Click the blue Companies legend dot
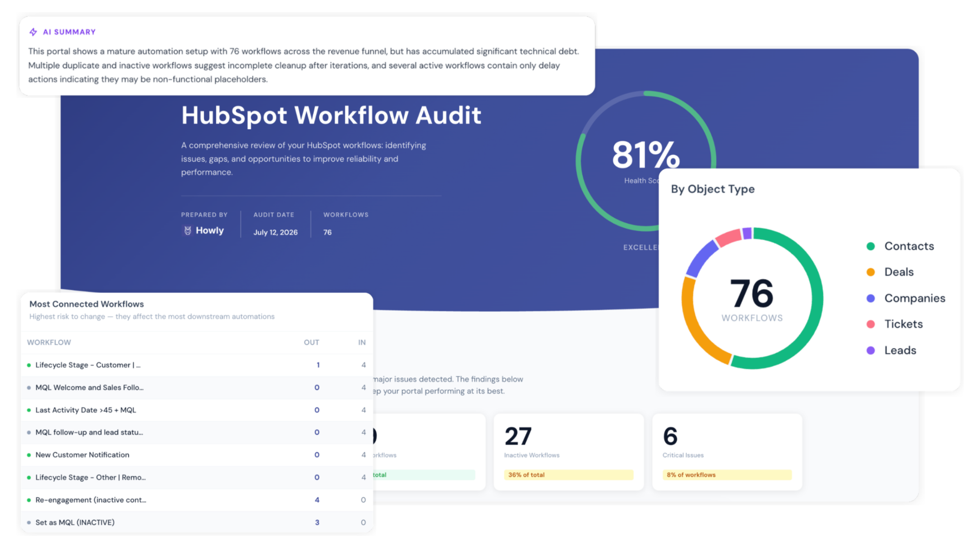Image resolution: width=980 pixels, height=551 pixels. (x=871, y=298)
